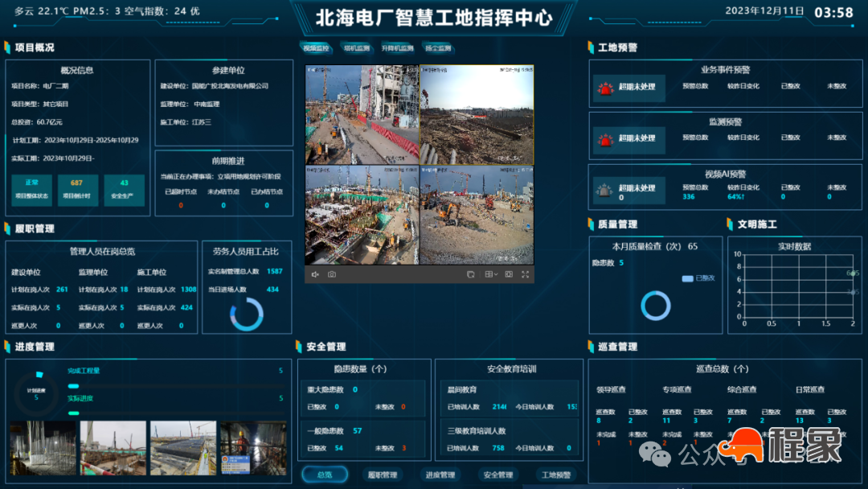Click the 晨间教育 label
The height and width of the screenshot is (489, 868).
[x=462, y=389]
